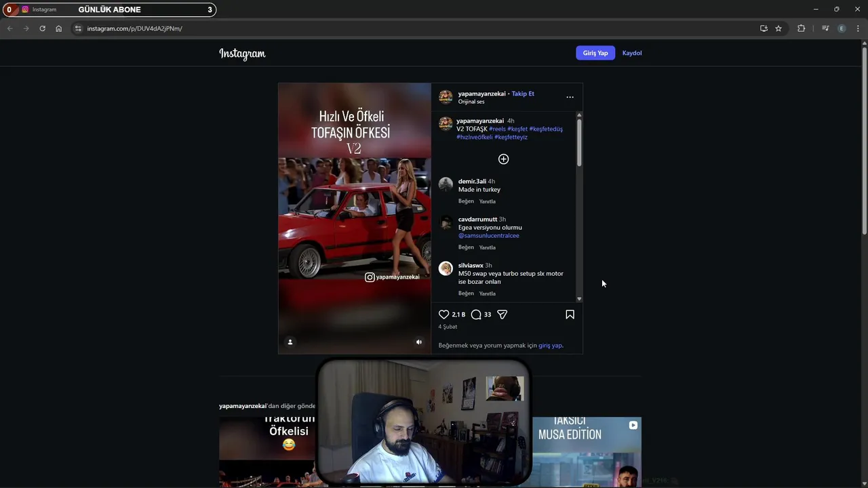
Task: Open the media control icon in toolbar
Action: pos(825,28)
